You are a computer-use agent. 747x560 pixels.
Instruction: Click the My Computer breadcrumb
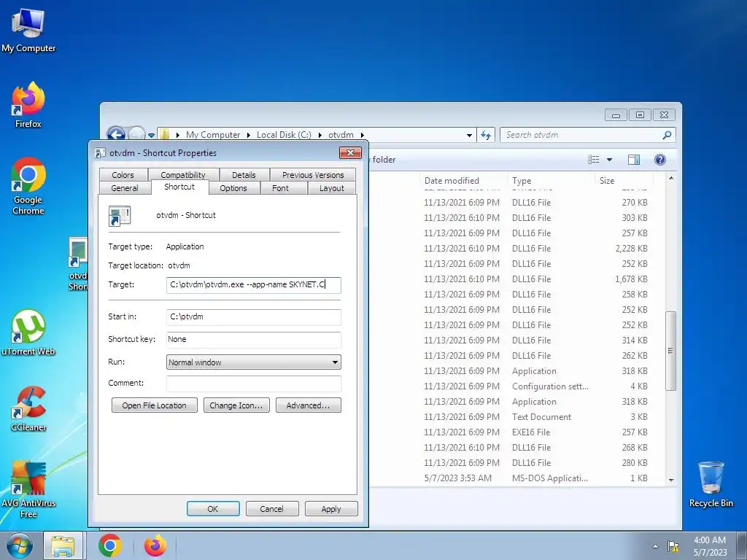point(213,135)
